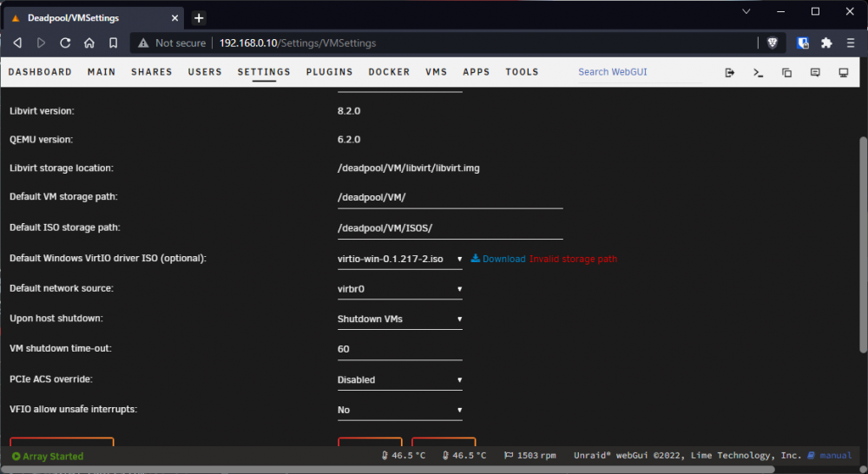Click the browser forward arrow icon

point(41,43)
